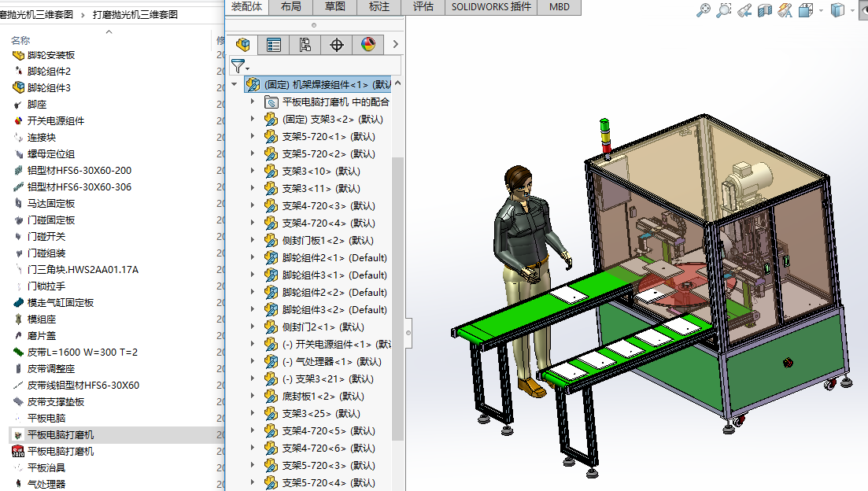Open the 布局 ribbon tab
The image size is (868, 491).
pyautogui.click(x=290, y=6)
